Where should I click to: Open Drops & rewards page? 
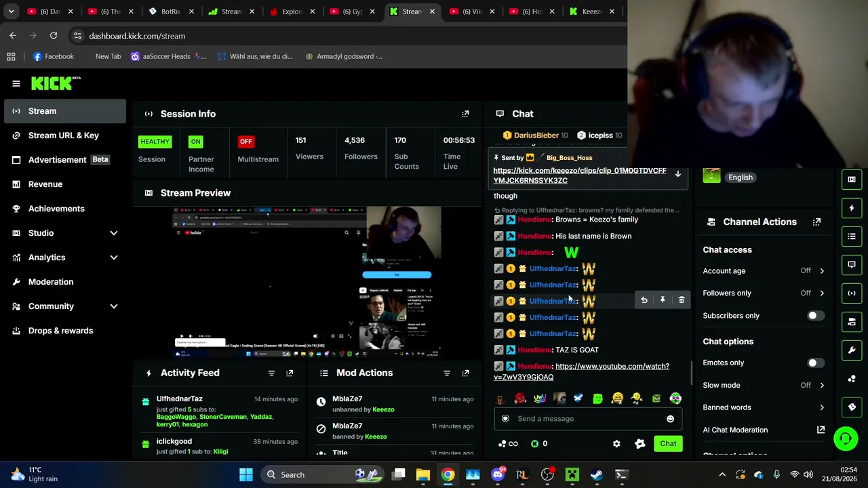[64, 331]
